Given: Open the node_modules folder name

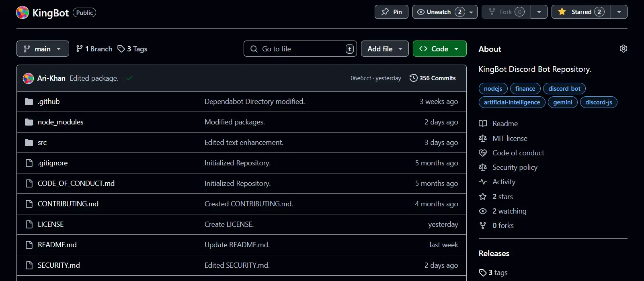Looking at the screenshot, I should 61,122.
